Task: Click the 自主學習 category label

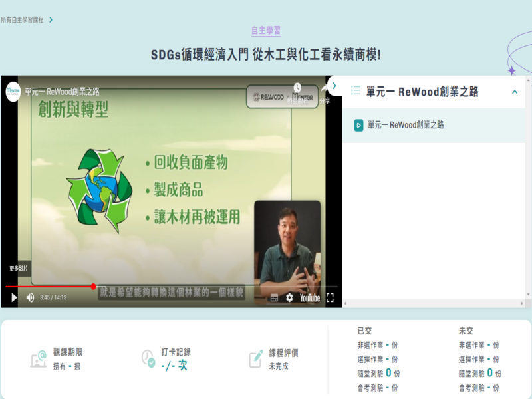Action: tap(265, 31)
